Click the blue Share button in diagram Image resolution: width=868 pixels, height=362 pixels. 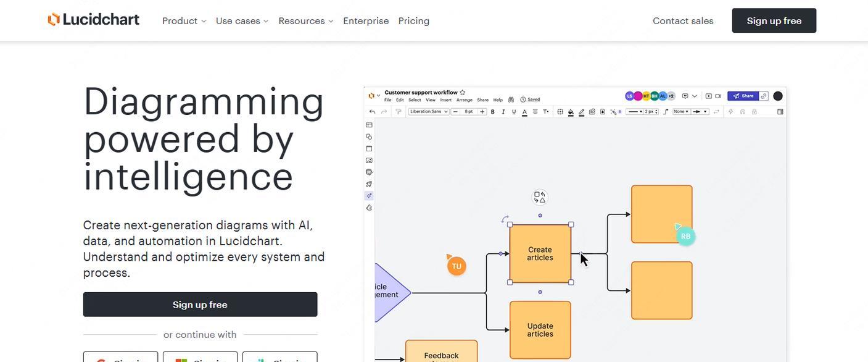click(x=743, y=96)
